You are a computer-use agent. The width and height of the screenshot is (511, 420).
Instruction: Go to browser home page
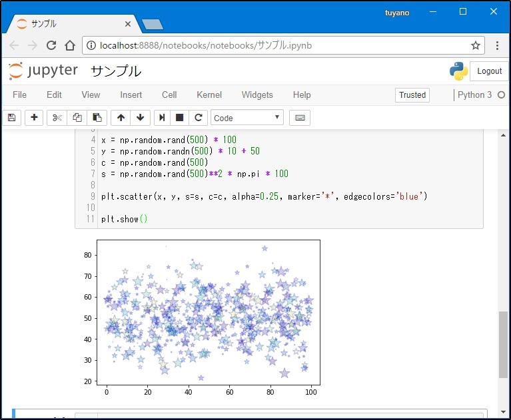pyautogui.click(x=70, y=45)
